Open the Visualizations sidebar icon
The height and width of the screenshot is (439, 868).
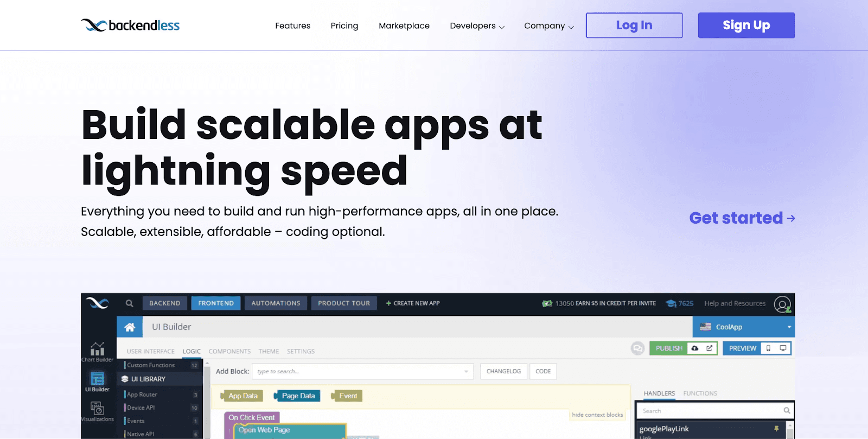point(97,411)
